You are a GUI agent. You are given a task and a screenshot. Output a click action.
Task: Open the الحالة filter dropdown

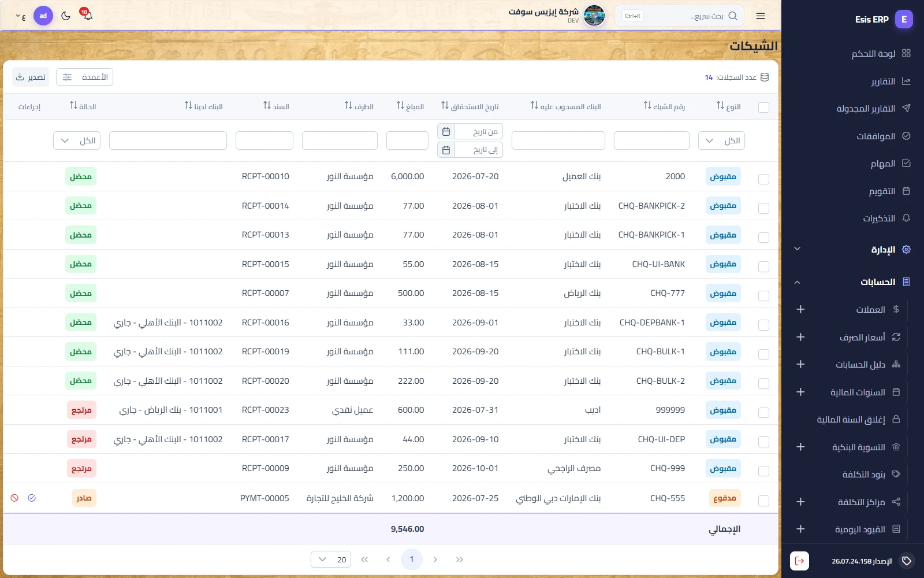(x=77, y=140)
